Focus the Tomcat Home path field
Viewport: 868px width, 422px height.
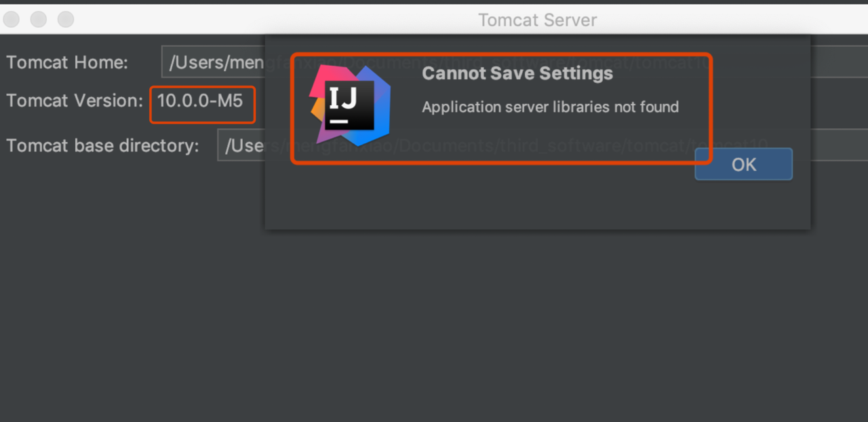click(x=213, y=62)
